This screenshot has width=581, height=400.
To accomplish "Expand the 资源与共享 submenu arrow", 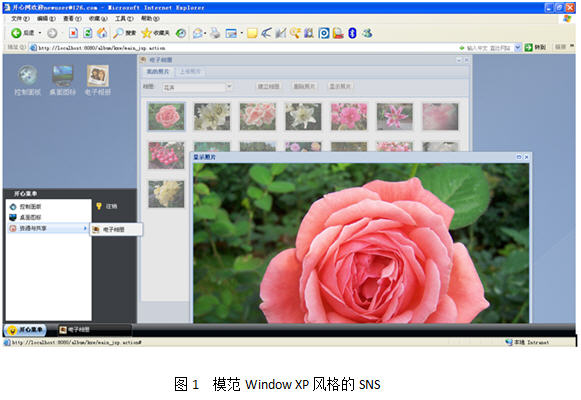I will pyautogui.click(x=85, y=229).
